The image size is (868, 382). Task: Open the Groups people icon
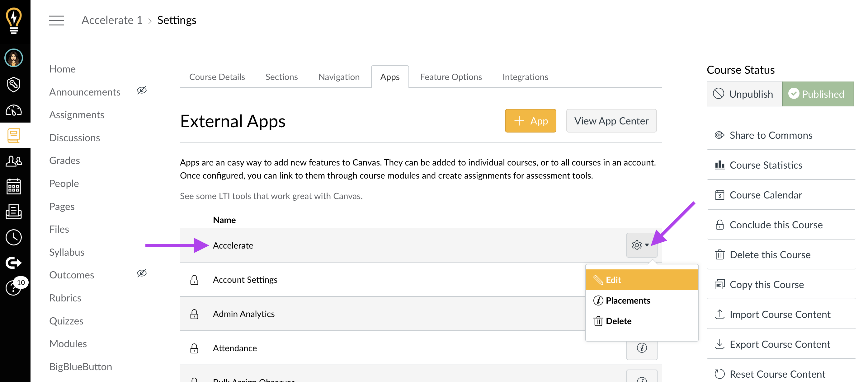(x=14, y=161)
